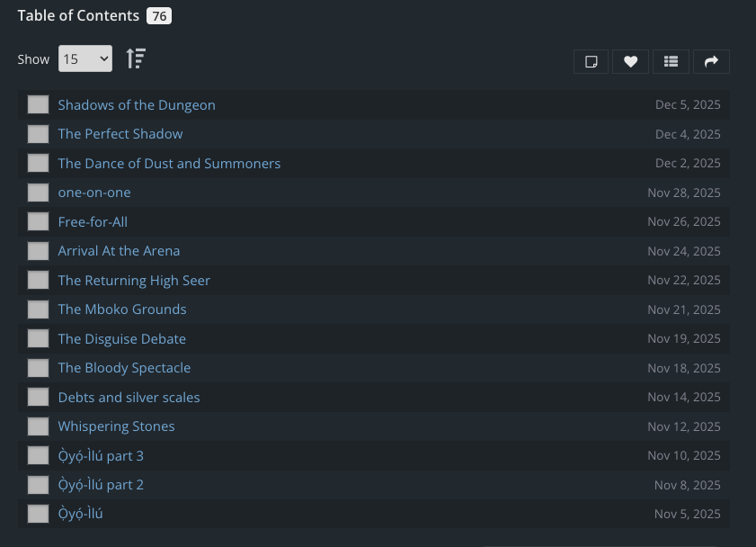Select the checkbox beside Ọ̀yọ́-Ìlú part 3
Screen dimensions: 756x547
click(38, 455)
